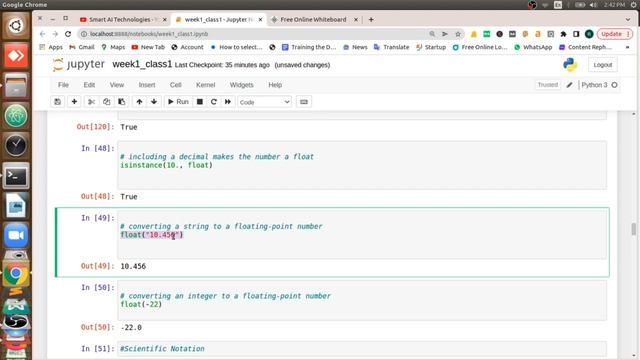The width and height of the screenshot is (640, 360).
Task: Reload the current page
Action: click(x=68, y=34)
